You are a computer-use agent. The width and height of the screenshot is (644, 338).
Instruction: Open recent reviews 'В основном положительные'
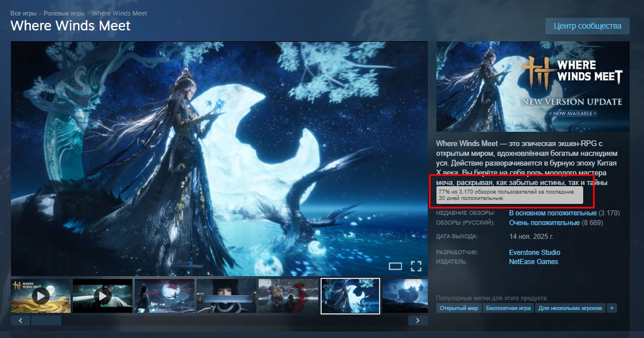tap(552, 213)
